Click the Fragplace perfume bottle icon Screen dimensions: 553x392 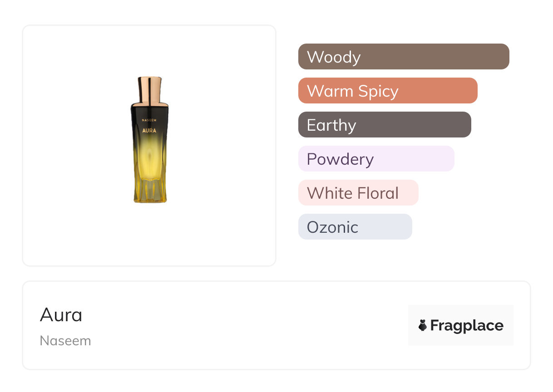tap(423, 325)
